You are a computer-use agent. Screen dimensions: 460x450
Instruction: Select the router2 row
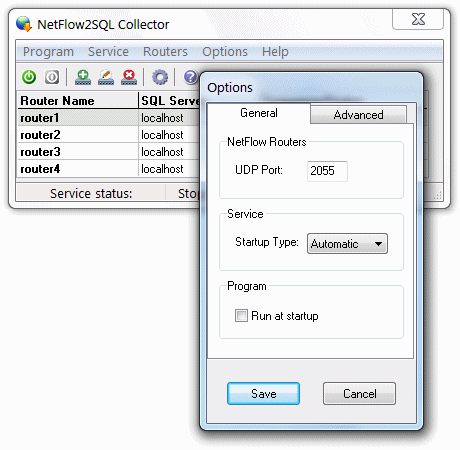tap(109, 135)
